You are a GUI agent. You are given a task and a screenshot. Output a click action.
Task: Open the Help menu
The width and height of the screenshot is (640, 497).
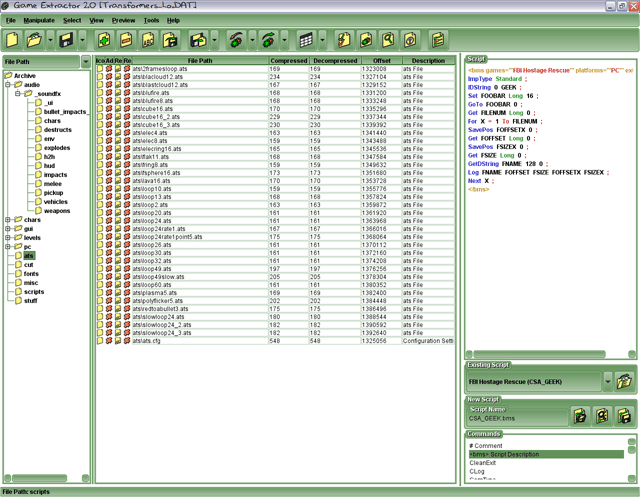pos(173,20)
